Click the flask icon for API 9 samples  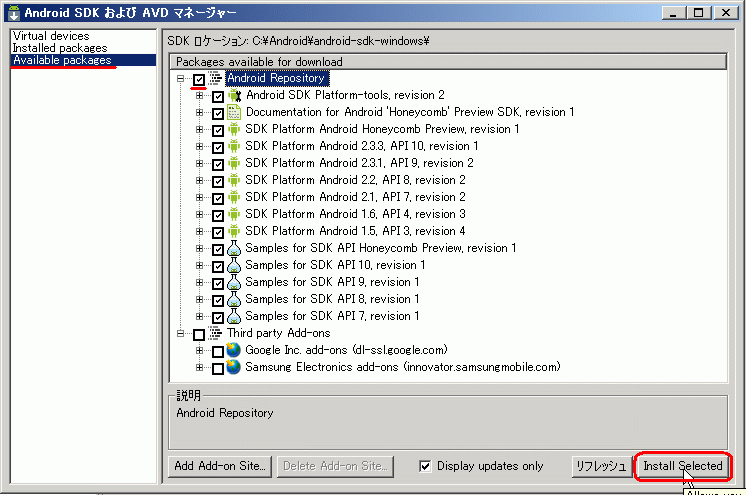click(x=234, y=282)
